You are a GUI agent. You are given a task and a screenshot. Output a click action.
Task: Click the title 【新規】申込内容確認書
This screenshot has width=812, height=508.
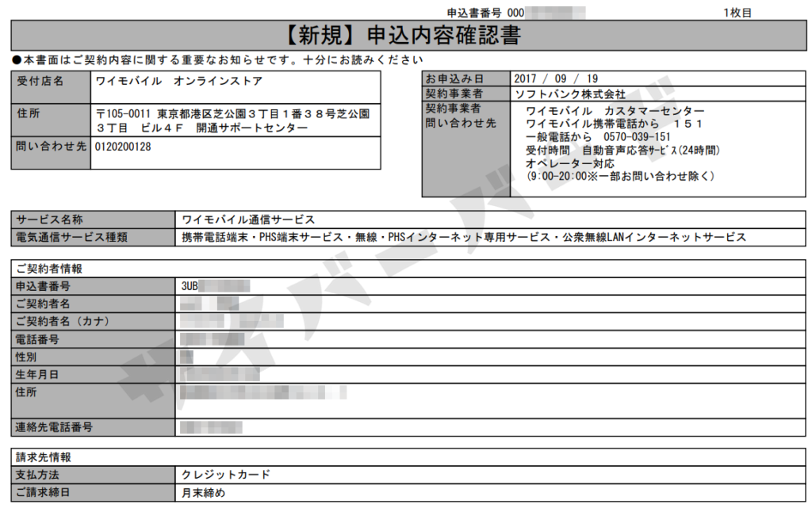pyautogui.click(x=404, y=35)
